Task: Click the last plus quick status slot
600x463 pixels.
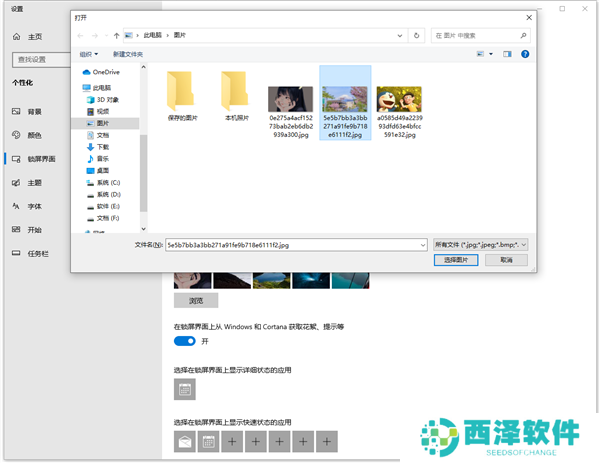Action: 327,442
